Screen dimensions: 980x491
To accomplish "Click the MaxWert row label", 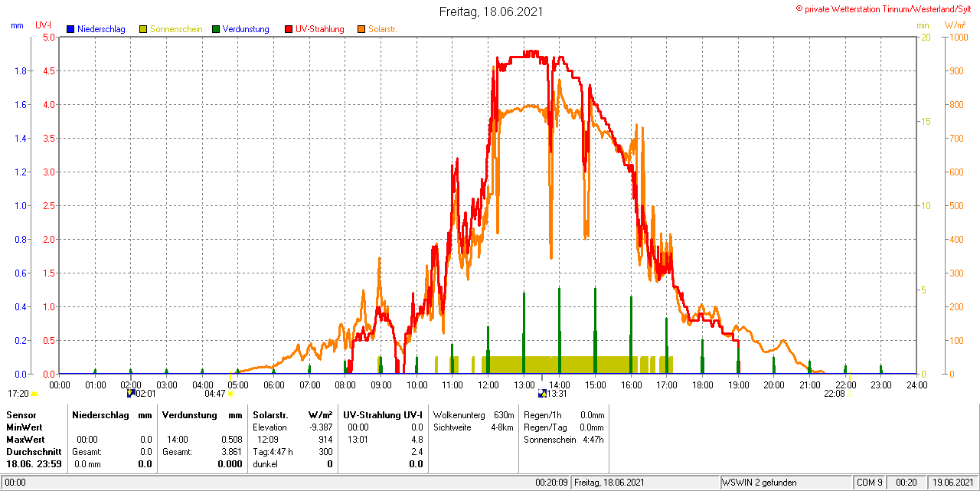I will point(24,440).
